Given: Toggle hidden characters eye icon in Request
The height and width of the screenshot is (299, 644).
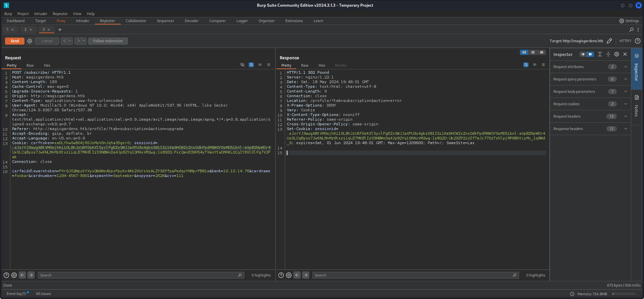Looking at the screenshot, I should (243, 65).
